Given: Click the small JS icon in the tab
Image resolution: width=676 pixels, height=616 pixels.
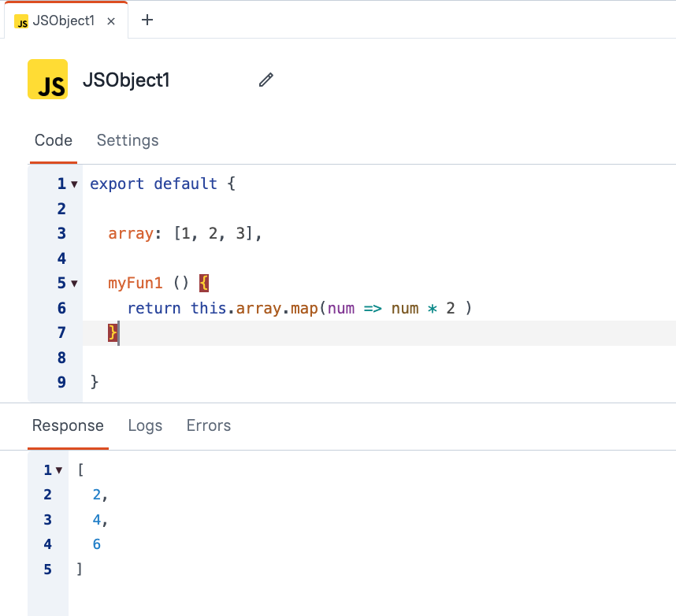Looking at the screenshot, I should [21, 21].
